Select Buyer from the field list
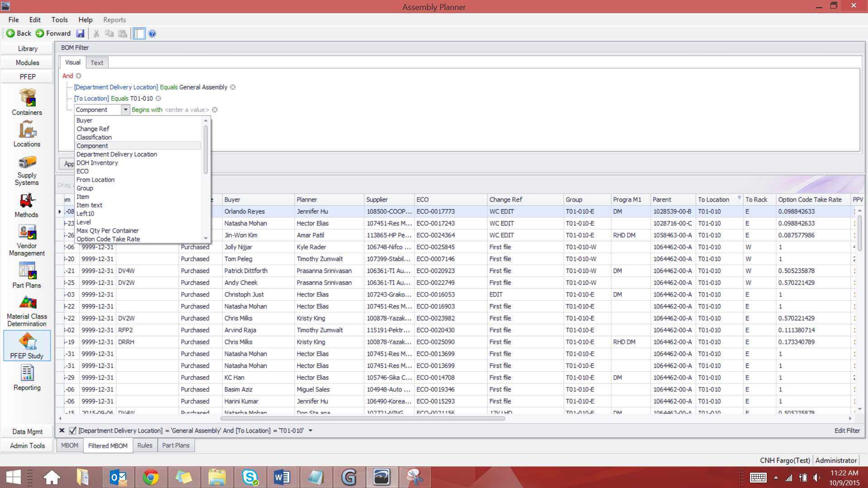This screenshot has width=868, height=488. (138, 120)
